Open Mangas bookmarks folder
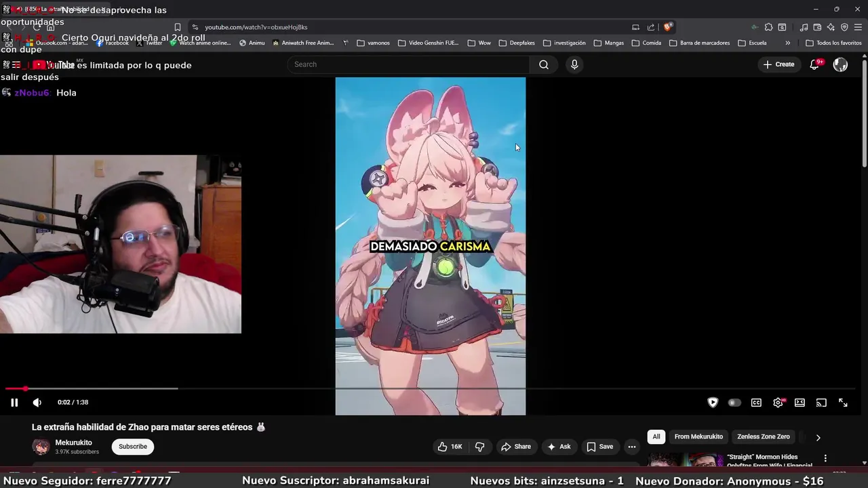 (608, 43)
